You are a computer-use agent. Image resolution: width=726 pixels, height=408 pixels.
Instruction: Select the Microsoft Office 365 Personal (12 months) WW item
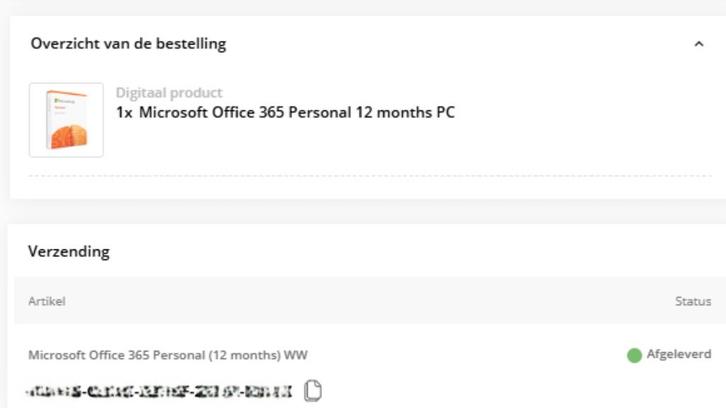pyautogui.click(x=167, y=355)
